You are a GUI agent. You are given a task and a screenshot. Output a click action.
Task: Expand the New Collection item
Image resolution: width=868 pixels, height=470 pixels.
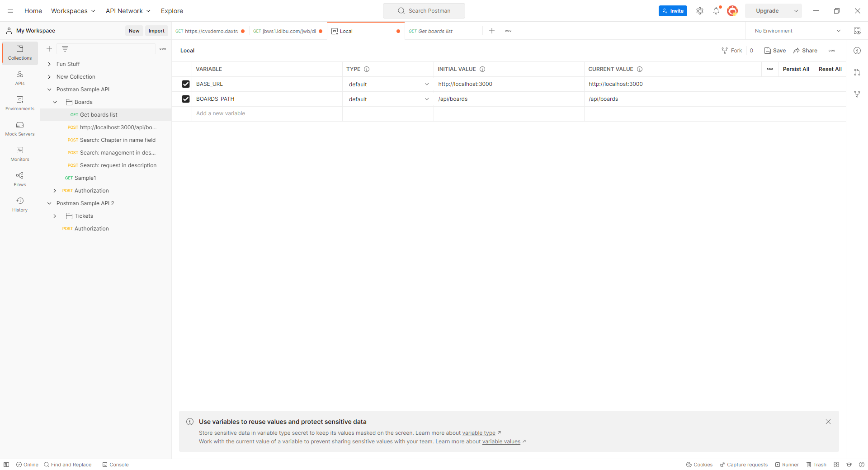coord(49,77)
